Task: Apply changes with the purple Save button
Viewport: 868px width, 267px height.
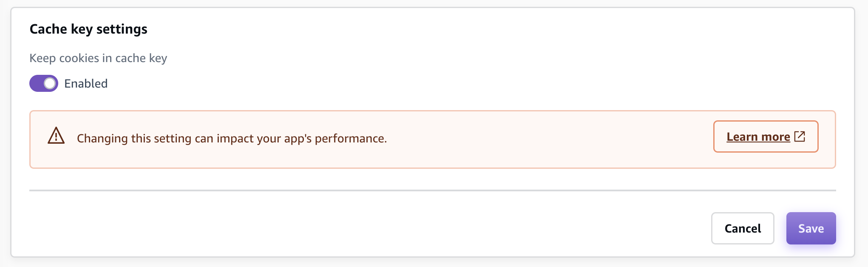Action: (x=811, y=228)
